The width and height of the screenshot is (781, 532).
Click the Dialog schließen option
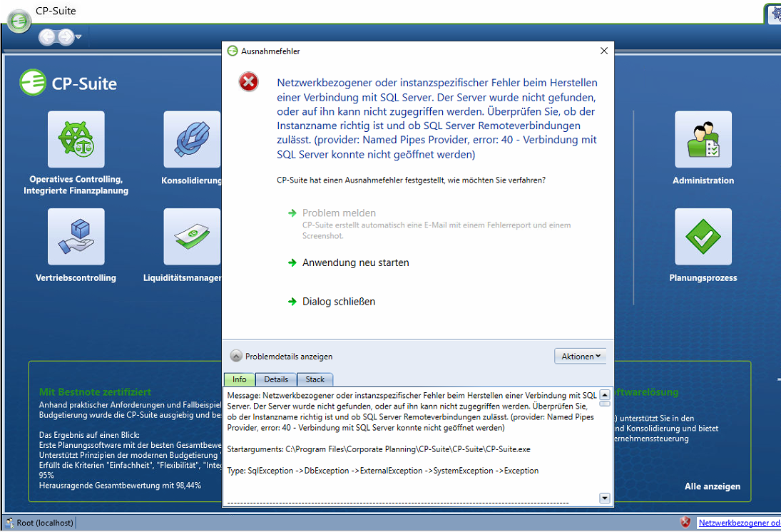pos(338,302)
